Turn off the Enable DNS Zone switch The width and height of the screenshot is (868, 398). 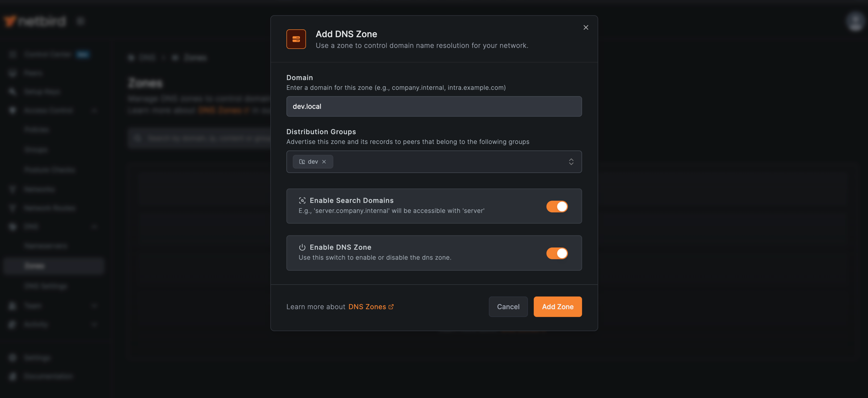point(557,253)
